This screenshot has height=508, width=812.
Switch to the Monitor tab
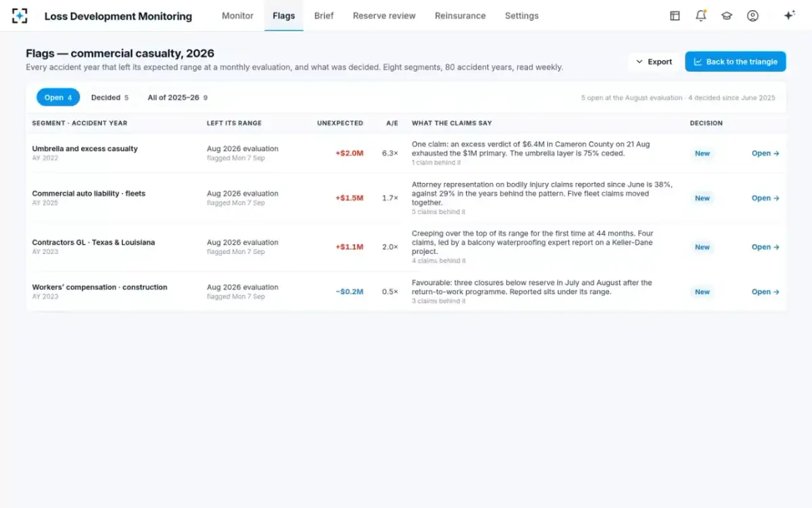(238, 16)
